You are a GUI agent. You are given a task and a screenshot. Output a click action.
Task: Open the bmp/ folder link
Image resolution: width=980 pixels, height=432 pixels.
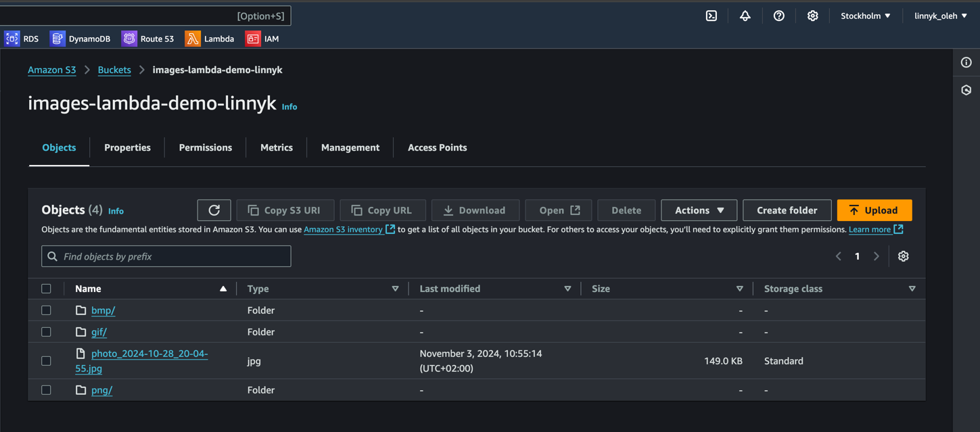pos(103,310)
